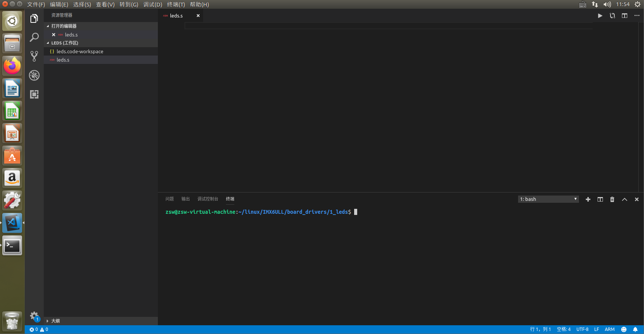
Task: Select the Terminal panel tab
Action: pos(230,199)
